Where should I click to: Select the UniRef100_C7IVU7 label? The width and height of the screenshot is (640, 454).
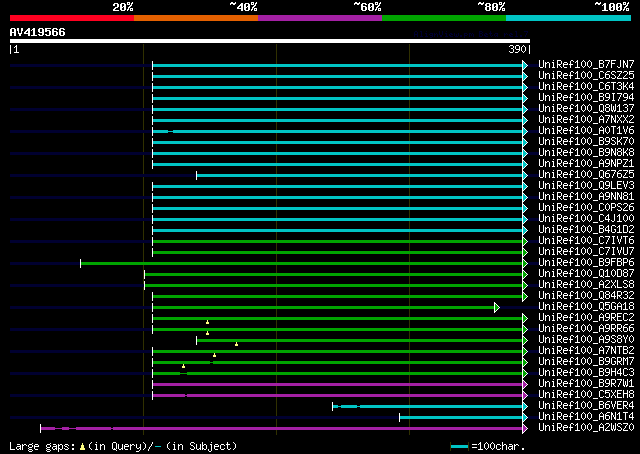[586, 251]
